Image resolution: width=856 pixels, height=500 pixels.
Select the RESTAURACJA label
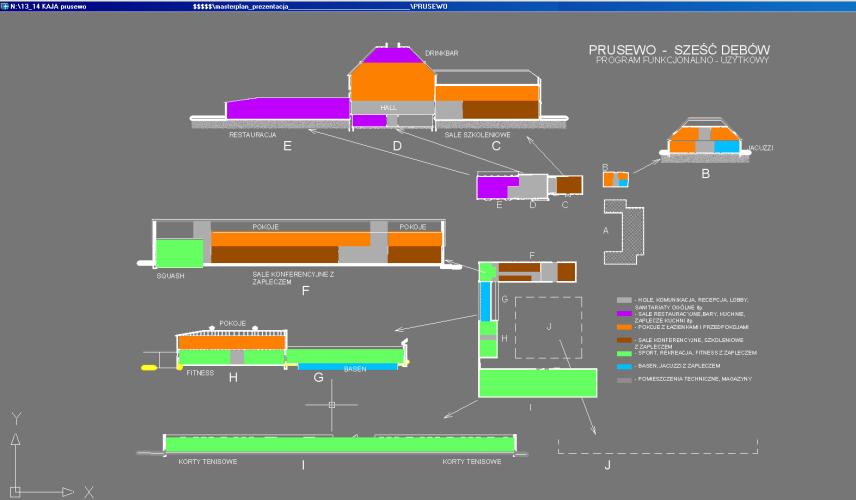(x=252, y=134)
